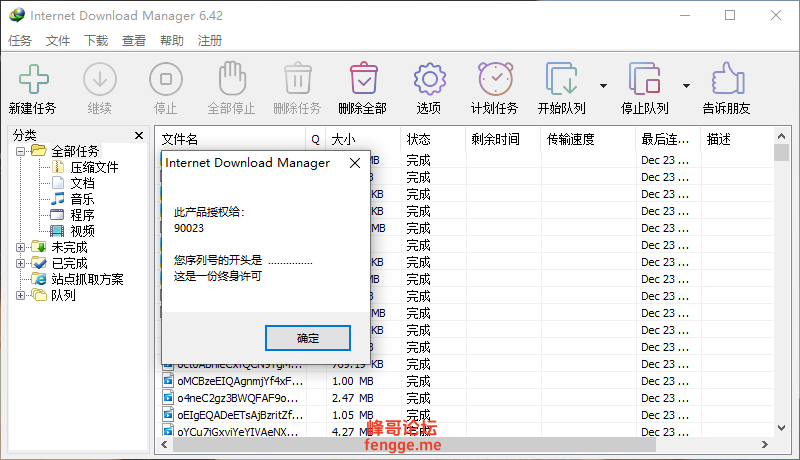Select 文档 category
The height and width of the screenshot is (460, 800).
[x=82, y=183]
